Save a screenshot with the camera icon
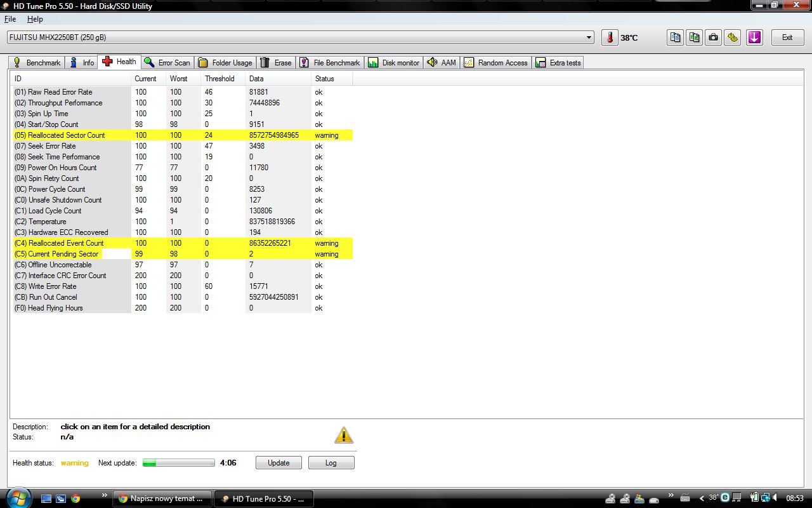Viewport: 812px width, 508px height. 714,37
